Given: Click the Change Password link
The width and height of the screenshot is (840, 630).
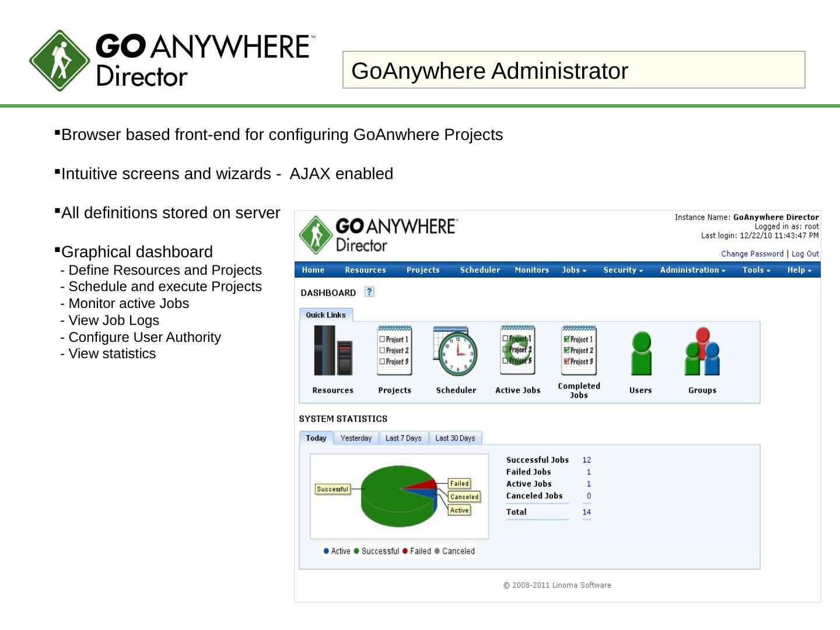Looking at the screenshot, I should [752, 254].
